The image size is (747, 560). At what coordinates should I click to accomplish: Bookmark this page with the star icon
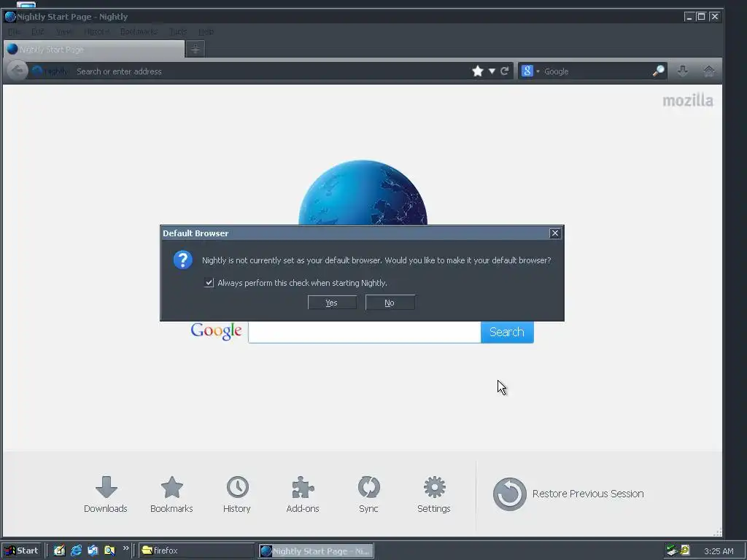click(x=477, y=71)
